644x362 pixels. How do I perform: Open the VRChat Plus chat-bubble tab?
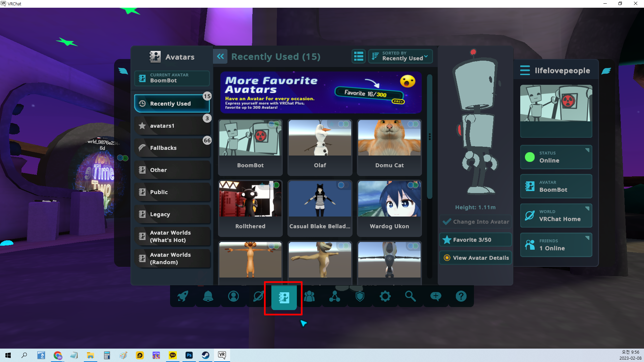[x=436, y=296]
